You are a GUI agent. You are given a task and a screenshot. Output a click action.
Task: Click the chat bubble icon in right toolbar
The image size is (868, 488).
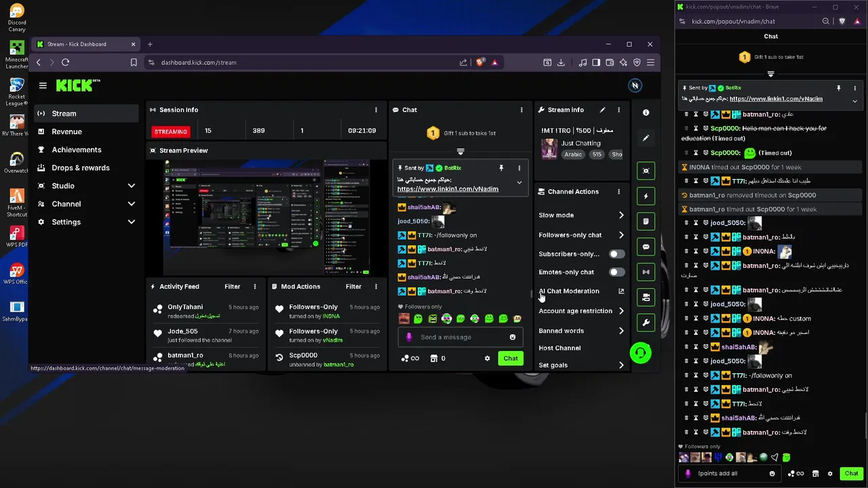click(x=646, y=247)
